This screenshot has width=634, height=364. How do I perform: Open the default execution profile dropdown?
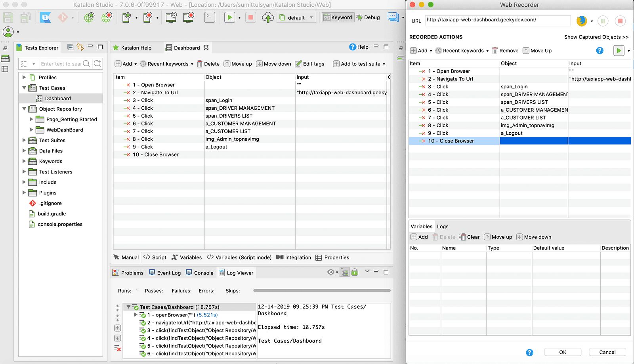click(296, 17)
